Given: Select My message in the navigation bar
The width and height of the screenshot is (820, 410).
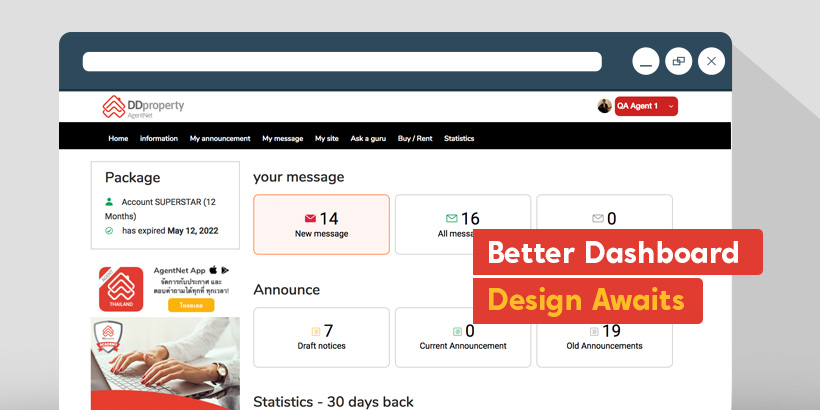Looking at the screenshot, I should [282, 138].
